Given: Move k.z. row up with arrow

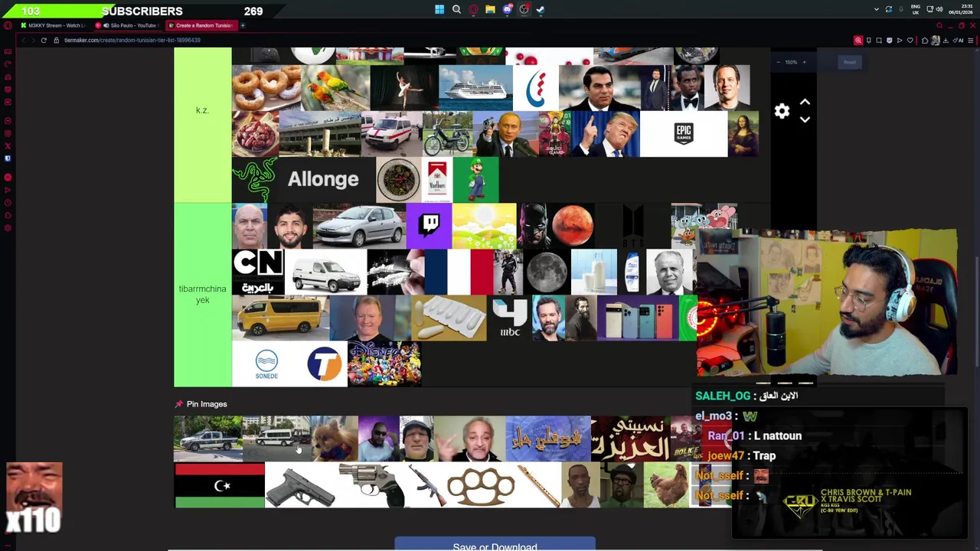Looking at the screenshot, I should pyautogui.click(x=805, y=103).
